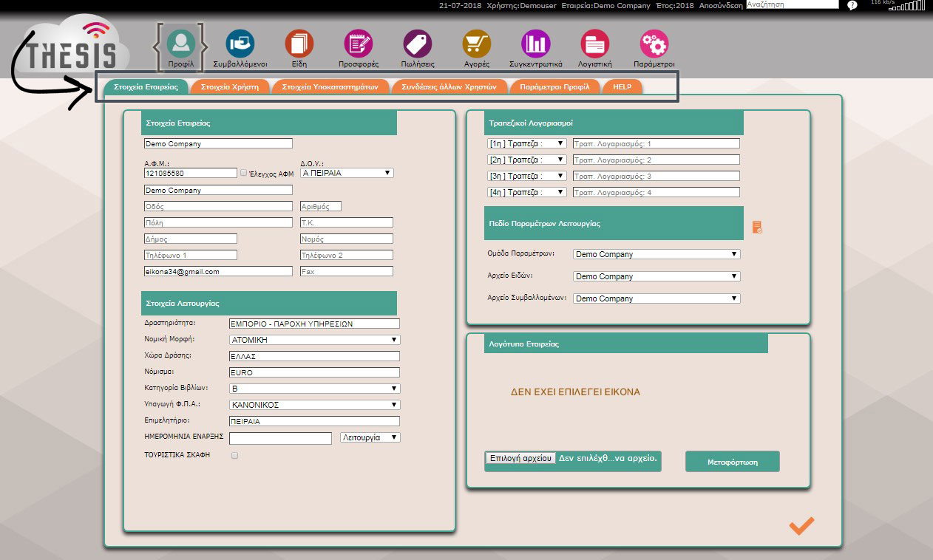Image resolution: width=933 pixels, height=560 pixels.
Task: Open the Παράμετροι gears icon
Action: (x=654, y=44)
